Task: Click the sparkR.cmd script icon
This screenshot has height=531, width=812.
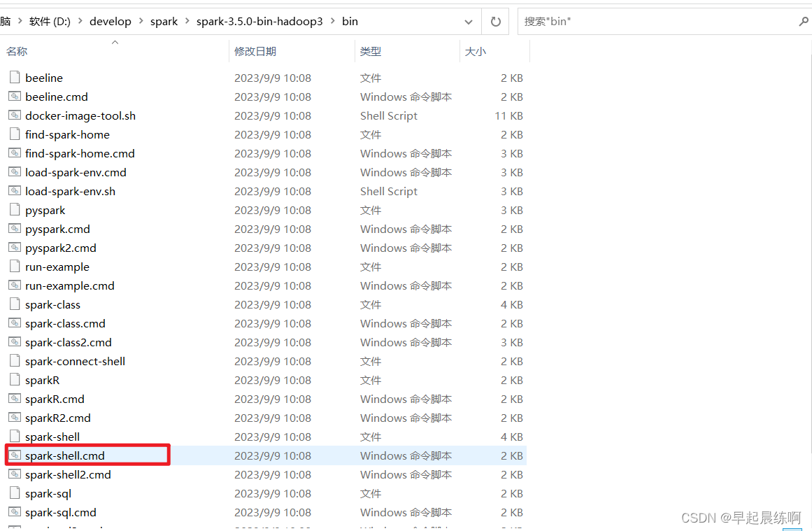Action: 15,399
